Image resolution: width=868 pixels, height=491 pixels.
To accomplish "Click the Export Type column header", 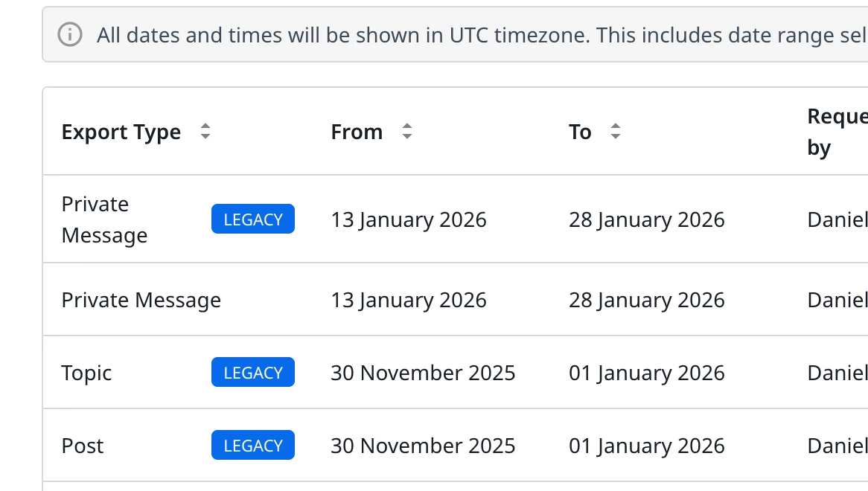I will (x=121, y=132).
